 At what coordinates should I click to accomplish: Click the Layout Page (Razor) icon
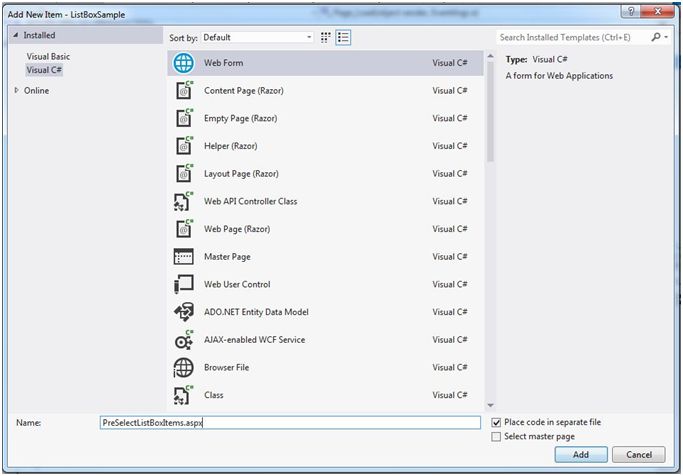click(184, 173)
